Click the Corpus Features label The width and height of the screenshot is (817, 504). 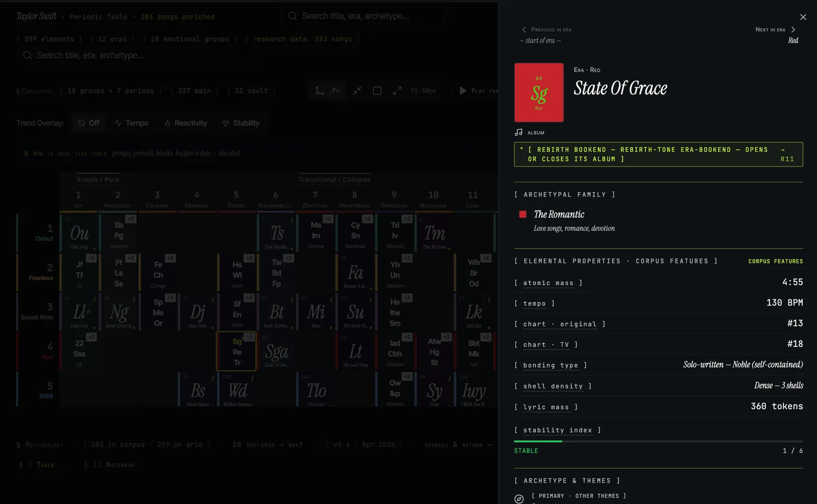pos(776,261)
